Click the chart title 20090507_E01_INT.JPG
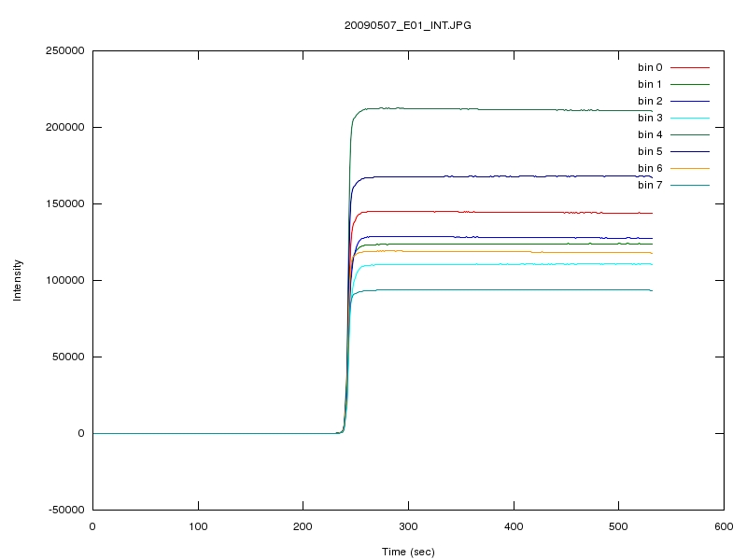Image resolution: width=747 pixels, height=560 pixels. click(x=408, y=26)
